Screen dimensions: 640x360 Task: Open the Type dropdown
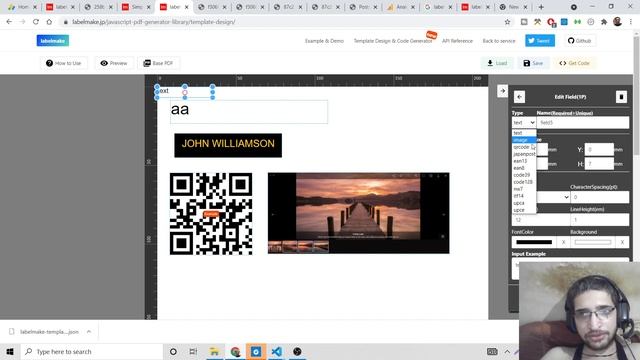coord(524,122)
